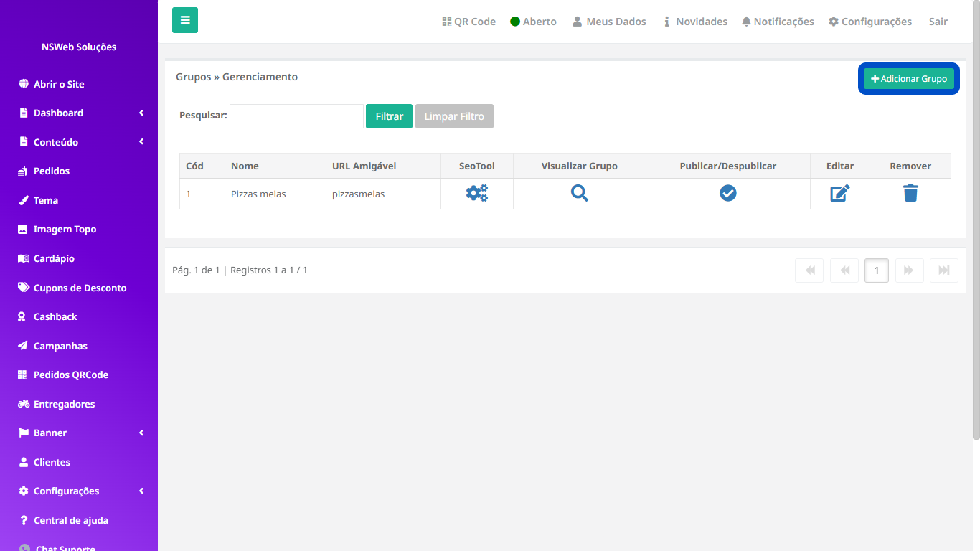Expand the Conteúdo sidebar menu
980x551 pixels.
[x=79, y=142]
